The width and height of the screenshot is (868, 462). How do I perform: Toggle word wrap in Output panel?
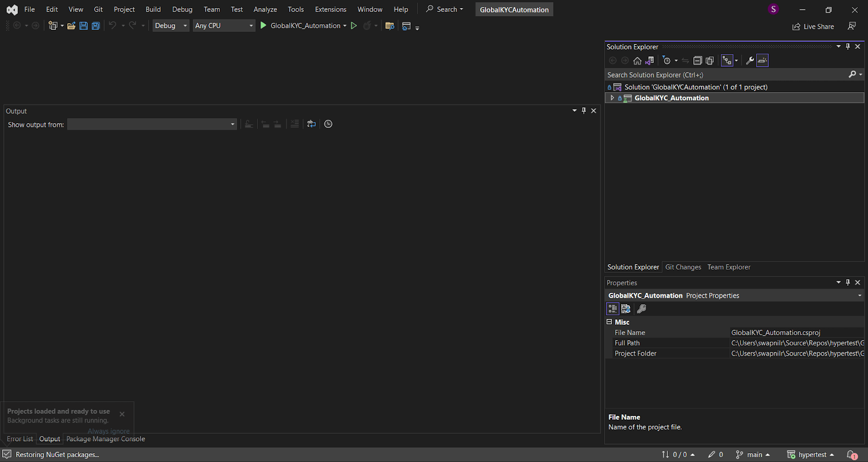pyautogui.click(x=311, y=124)
